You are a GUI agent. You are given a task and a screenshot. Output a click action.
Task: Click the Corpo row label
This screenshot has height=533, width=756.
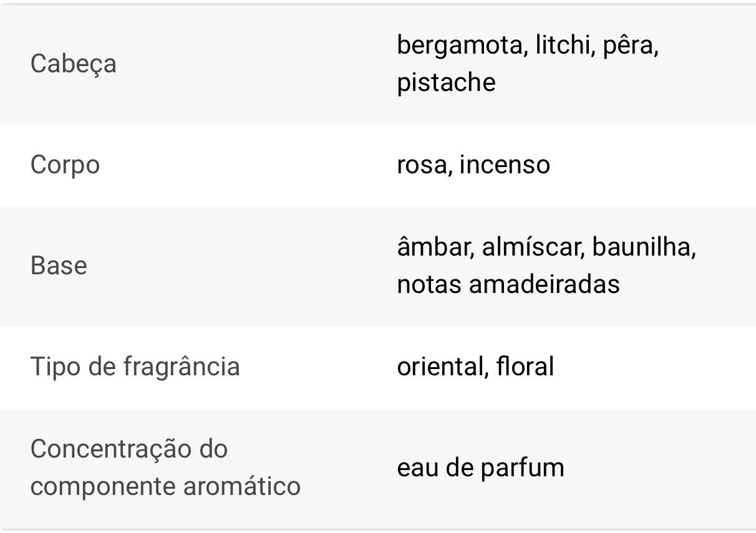[x=65, y=165]
